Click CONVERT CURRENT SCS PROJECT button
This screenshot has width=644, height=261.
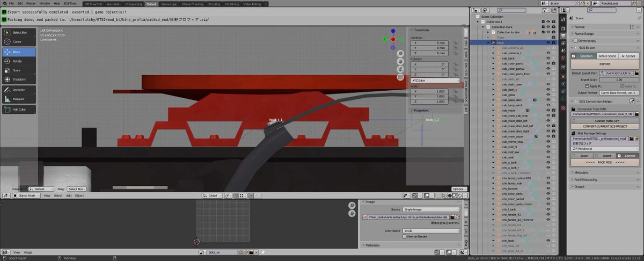click(605, 126)
